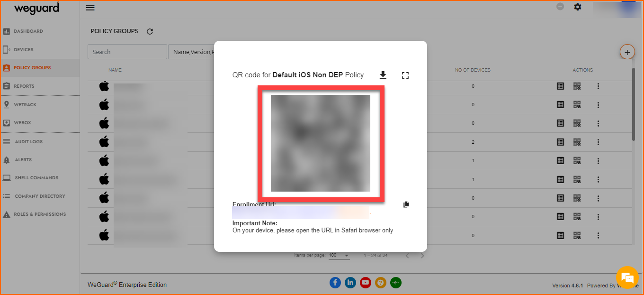This screenshot has height=295, width=644.
Task: Click the grey minus circle icon in header
Action: [x=560, y=7]
